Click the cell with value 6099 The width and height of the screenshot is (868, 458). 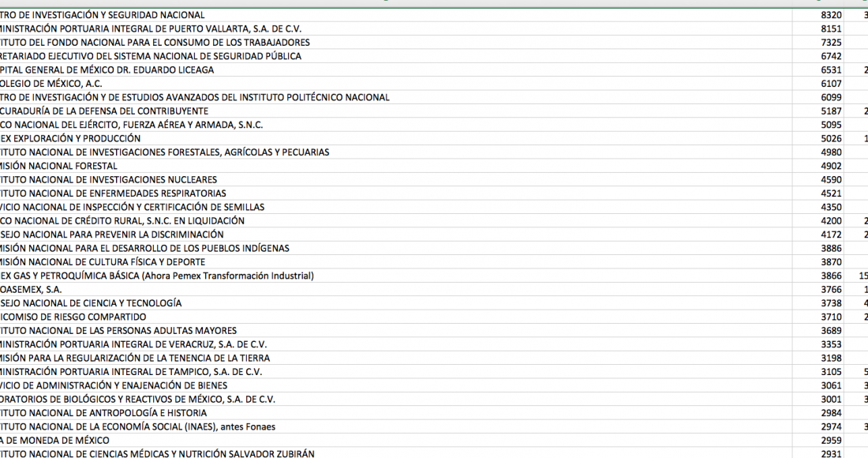831,97
